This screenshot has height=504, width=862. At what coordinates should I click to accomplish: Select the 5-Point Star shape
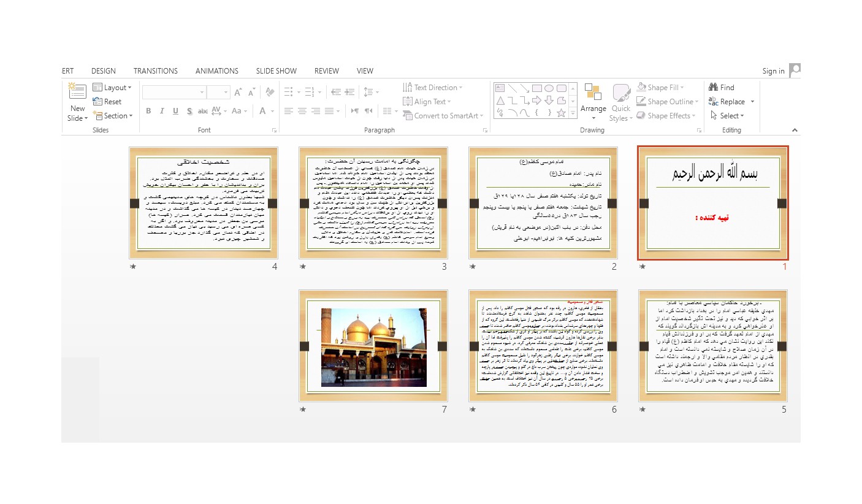pos(561,113)
